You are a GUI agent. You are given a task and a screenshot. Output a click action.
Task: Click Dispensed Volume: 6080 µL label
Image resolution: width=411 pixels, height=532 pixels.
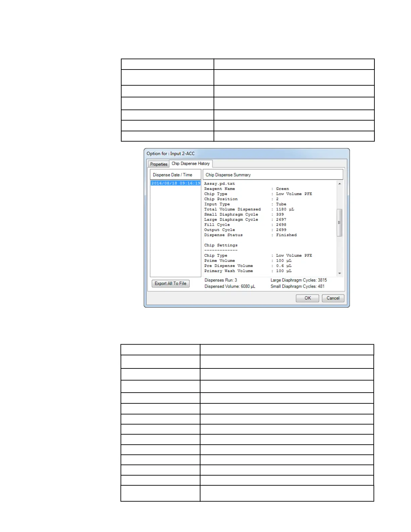pos(230,286)
